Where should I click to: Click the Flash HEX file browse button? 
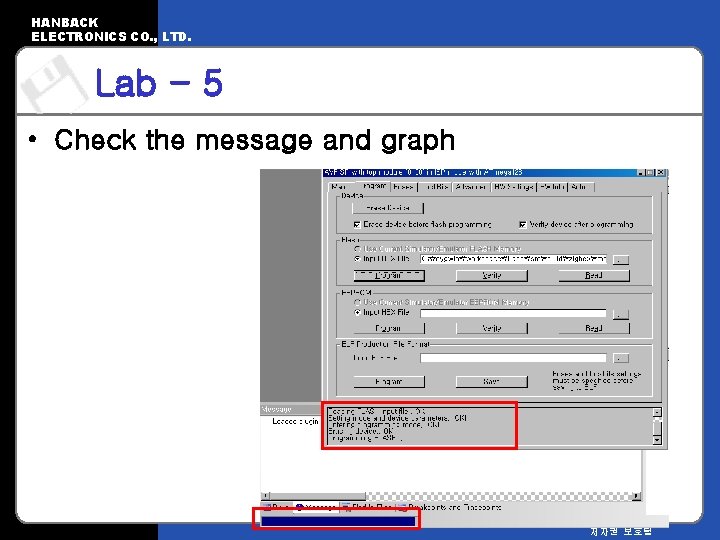[x=620, y=260]
